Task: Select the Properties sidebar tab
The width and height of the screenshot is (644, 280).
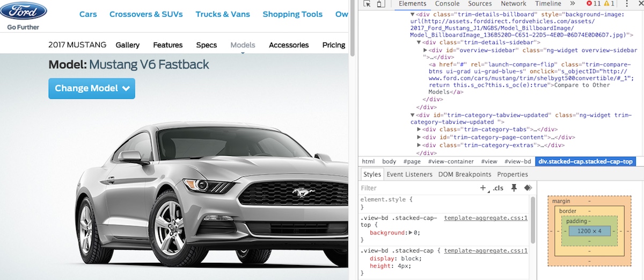Action: click(x=513, y=174)
